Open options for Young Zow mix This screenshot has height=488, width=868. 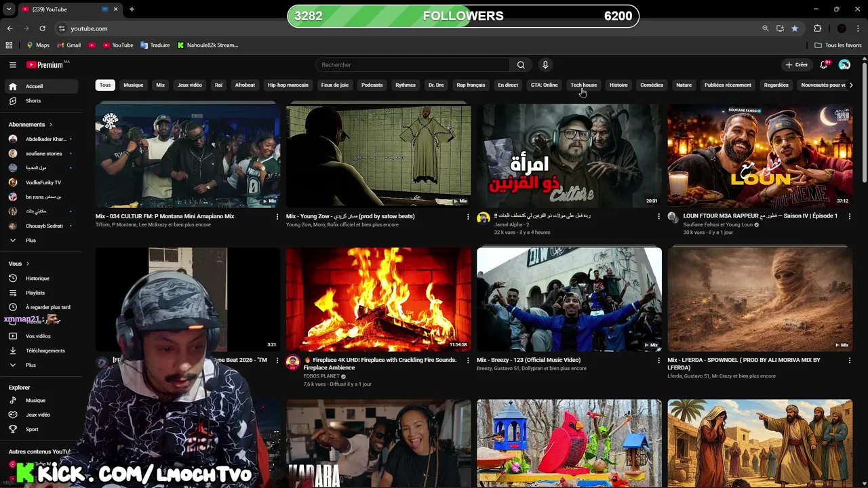[467, 217]
